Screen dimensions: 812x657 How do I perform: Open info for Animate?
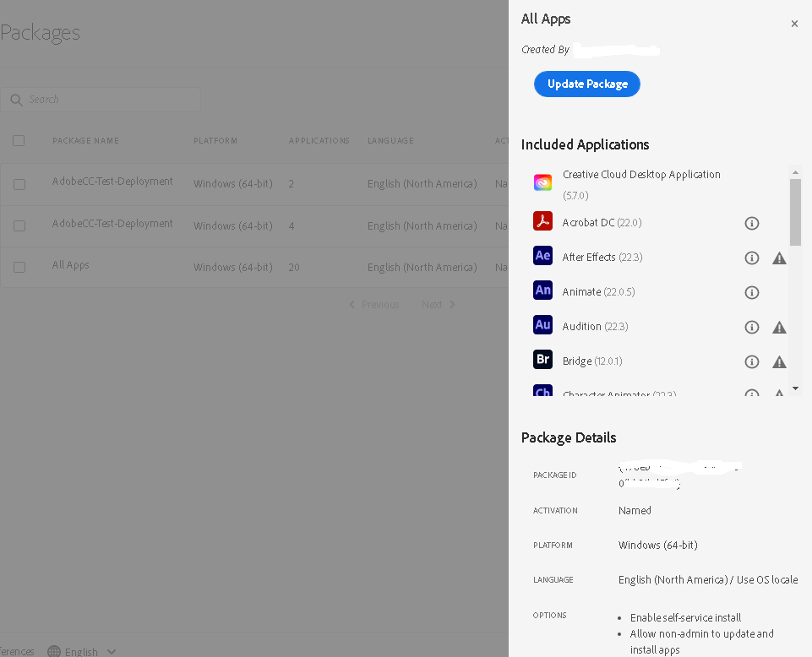coord(751,292)
